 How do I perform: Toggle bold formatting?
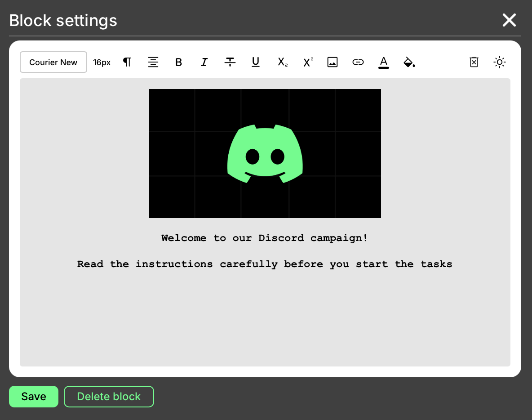(178, 62)
